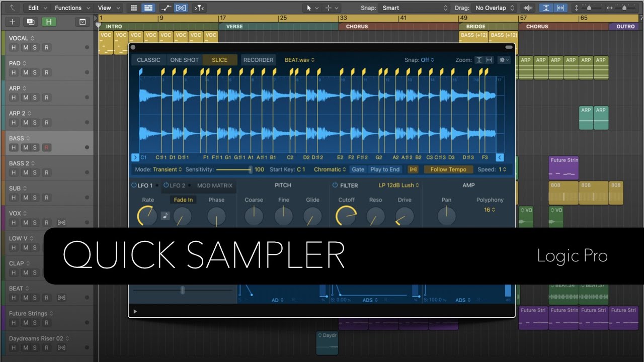Show the grid view icon
This screenshot has width=644, height=362.
[x=134, y=8]
